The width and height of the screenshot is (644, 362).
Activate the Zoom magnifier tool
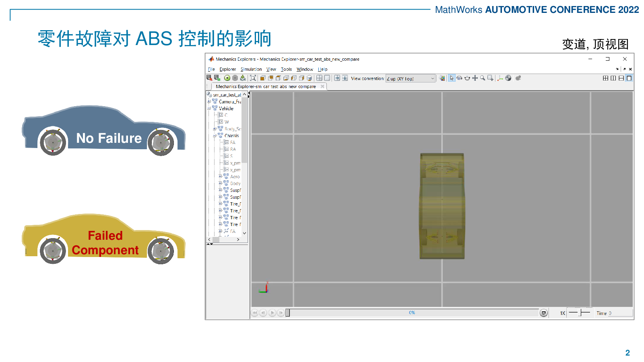click(483, 78)
